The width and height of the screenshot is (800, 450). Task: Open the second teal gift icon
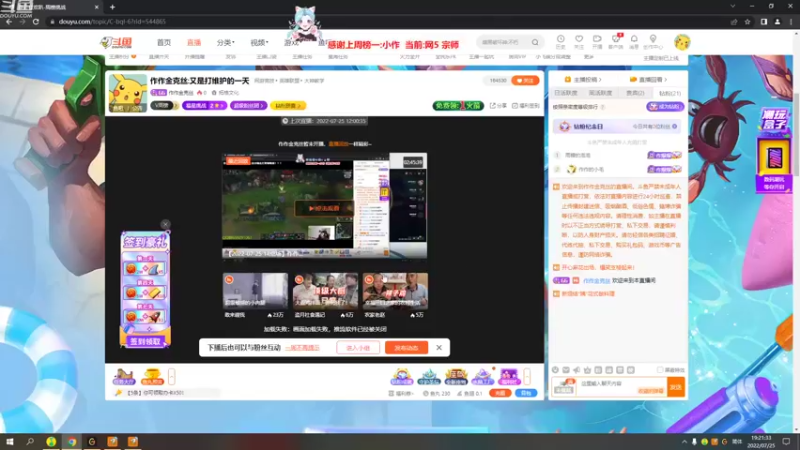click(429, 377)
